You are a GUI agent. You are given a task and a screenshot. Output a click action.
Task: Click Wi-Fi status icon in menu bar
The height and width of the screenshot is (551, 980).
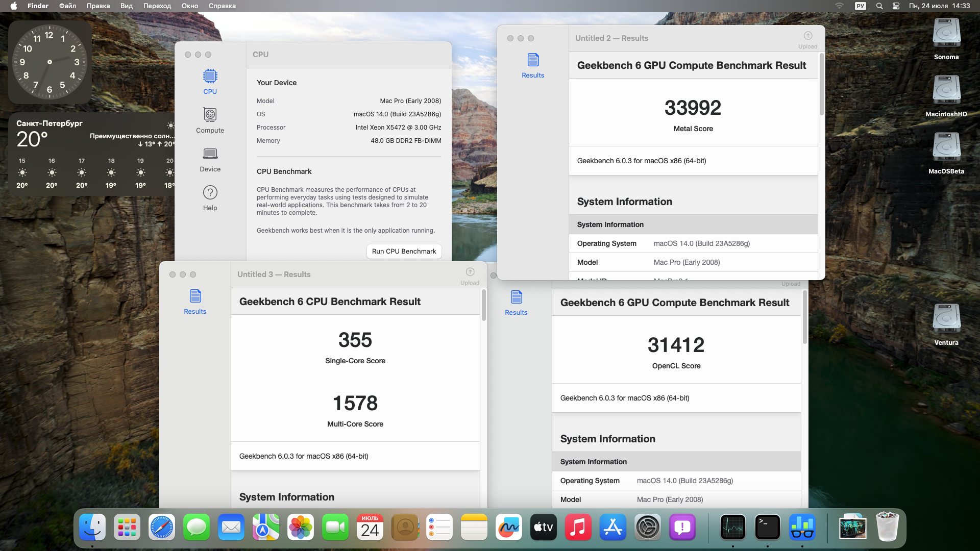pos(840,6)
